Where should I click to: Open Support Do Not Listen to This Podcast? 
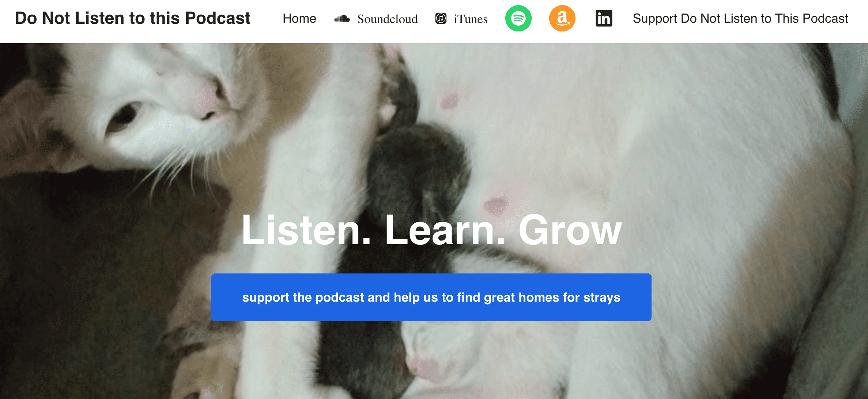740,18
